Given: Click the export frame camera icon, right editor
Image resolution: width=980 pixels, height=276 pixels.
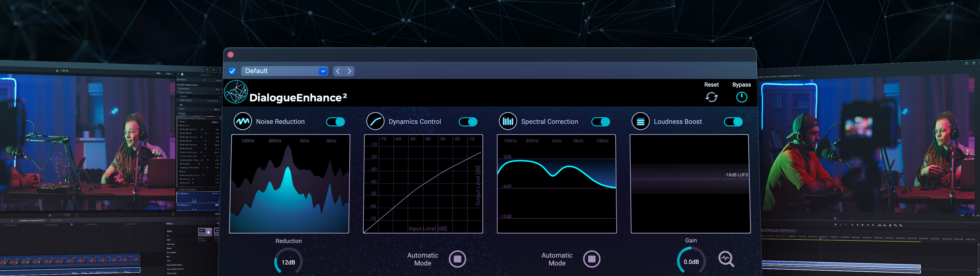Looking at the screenshot, I should point(890,225).
